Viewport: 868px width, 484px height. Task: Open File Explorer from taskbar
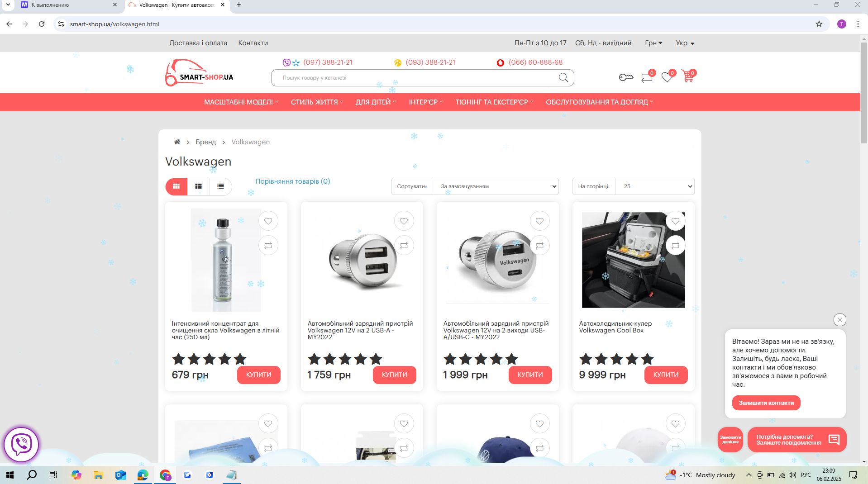pyautogui.click(x=98, y=475)
